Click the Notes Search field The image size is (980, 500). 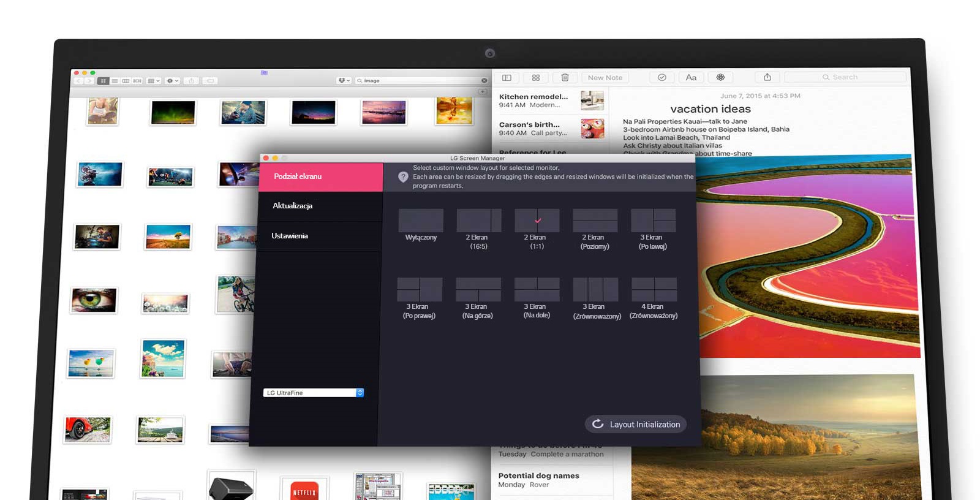click(845, 77)
